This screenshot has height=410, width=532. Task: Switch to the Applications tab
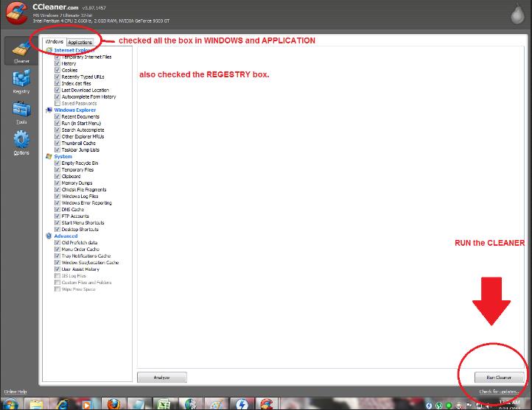click(80, 43)
